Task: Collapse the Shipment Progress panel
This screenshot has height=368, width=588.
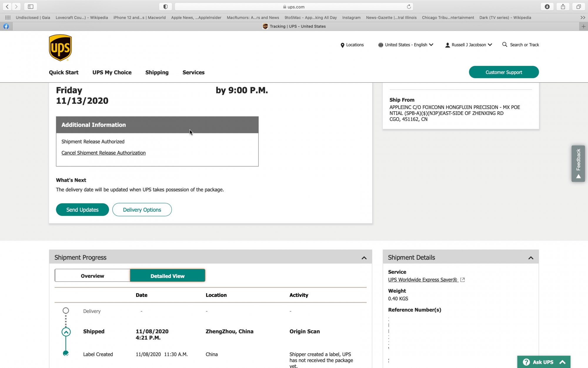Action: [364, 258]
